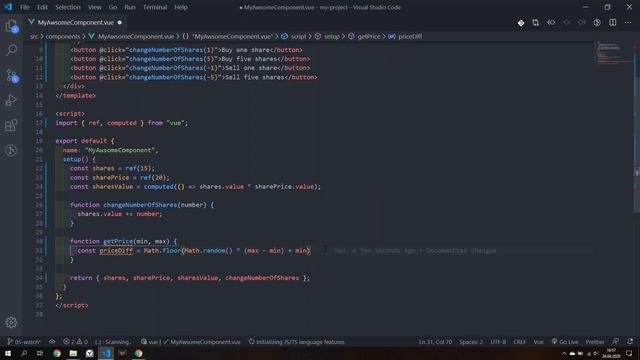This screenshot has width=640, height=360.
Task: Open the GitLens view below the Extensions icon
Action: click(x=11, y=150)
